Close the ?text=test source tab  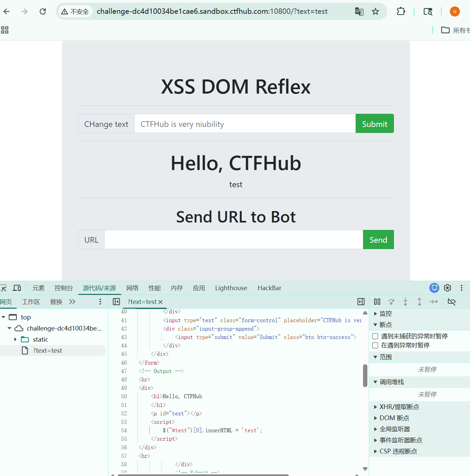(x=160, y=302)
